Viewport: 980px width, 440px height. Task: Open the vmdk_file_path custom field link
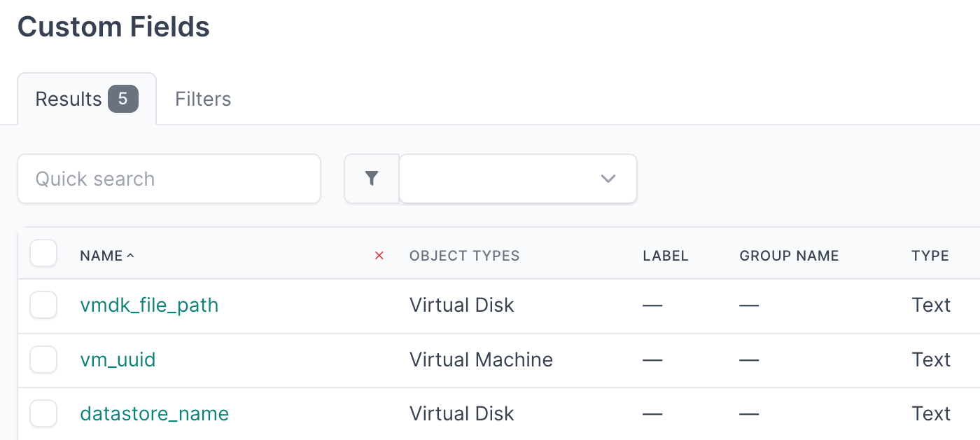click(149, 305)
